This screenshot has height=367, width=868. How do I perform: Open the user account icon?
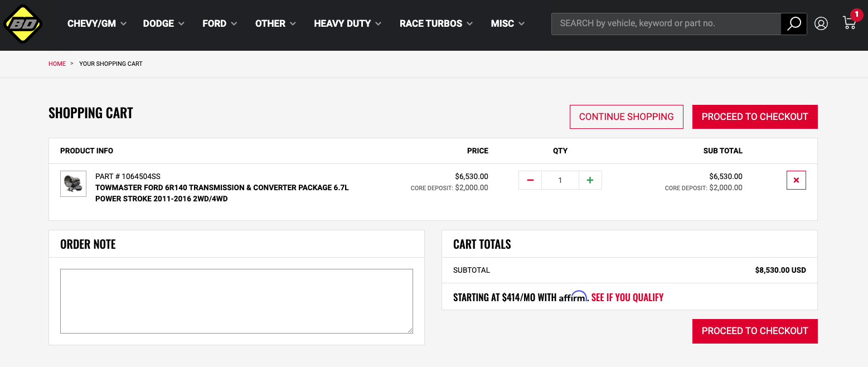coord(821,23)
